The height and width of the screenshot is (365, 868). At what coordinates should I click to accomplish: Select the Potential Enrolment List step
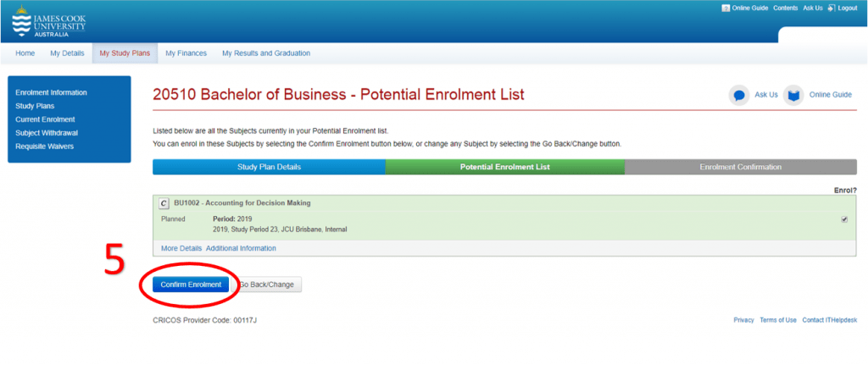[505, 167]
